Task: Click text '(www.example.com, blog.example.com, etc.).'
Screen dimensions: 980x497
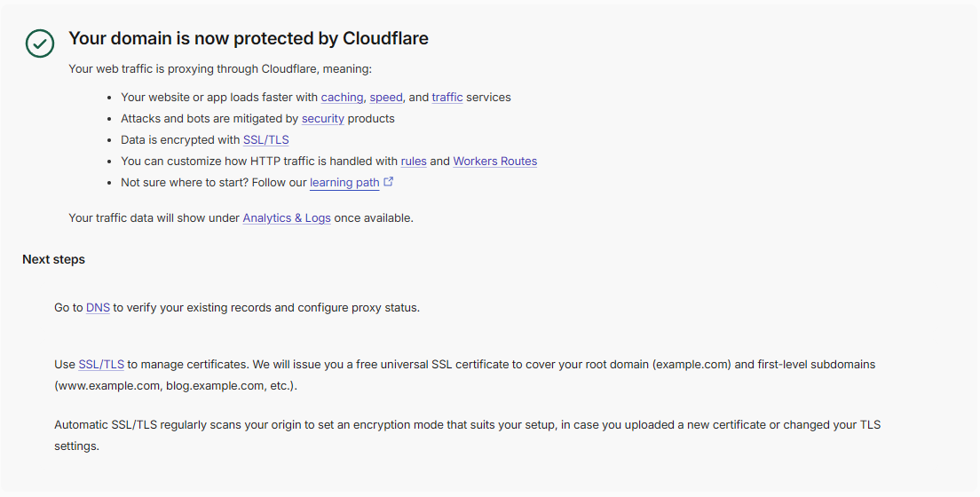Action: click(x=176, y=386)
